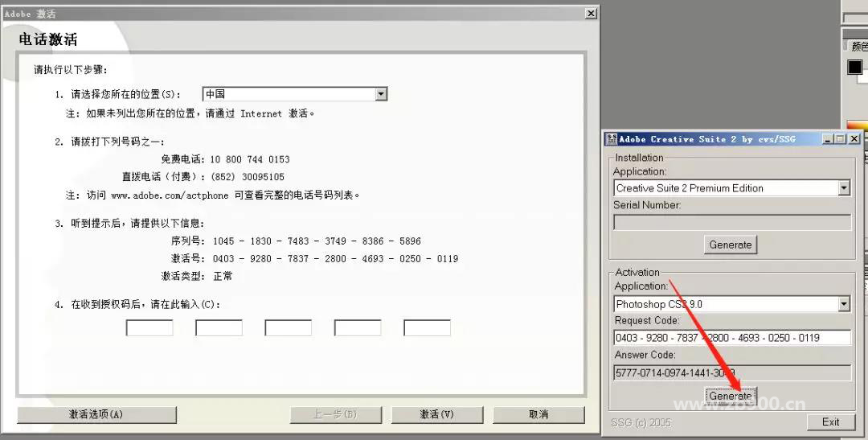Click the third authorization code field

click(288, 327)
